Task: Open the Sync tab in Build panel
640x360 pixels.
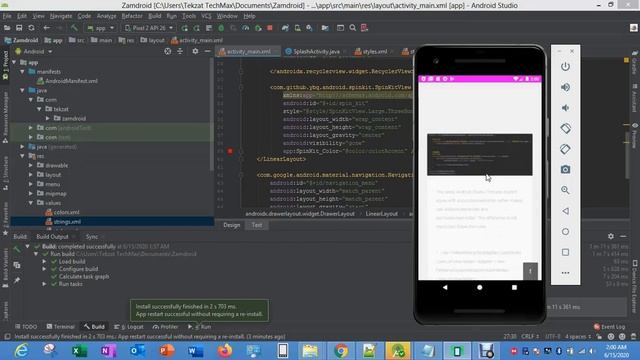Action: coord(92,236)
